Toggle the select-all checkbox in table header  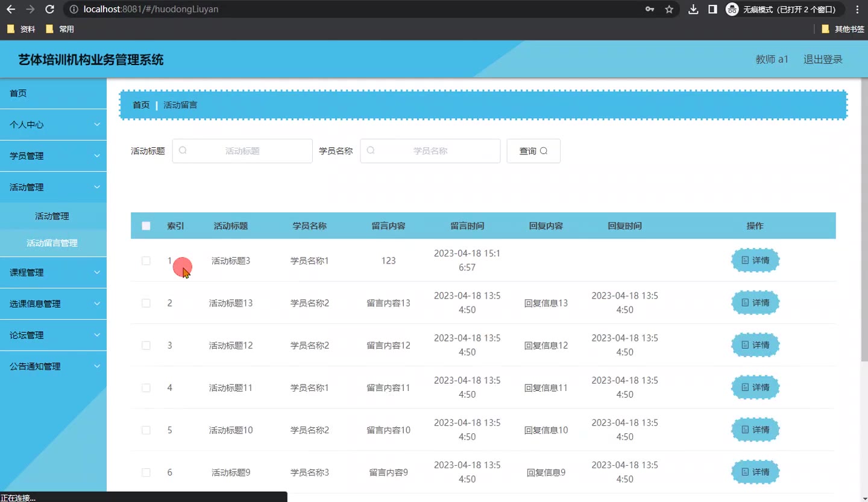click(146, 226)
